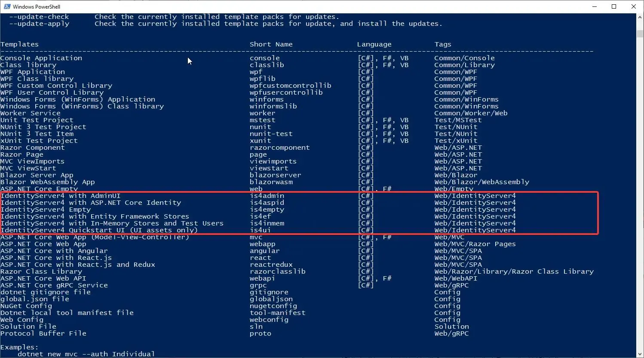The height and width of the screenshot is (358, 644).
Task: Select the Web/IdentityServer4 tag text
Action: coord(475,196)
